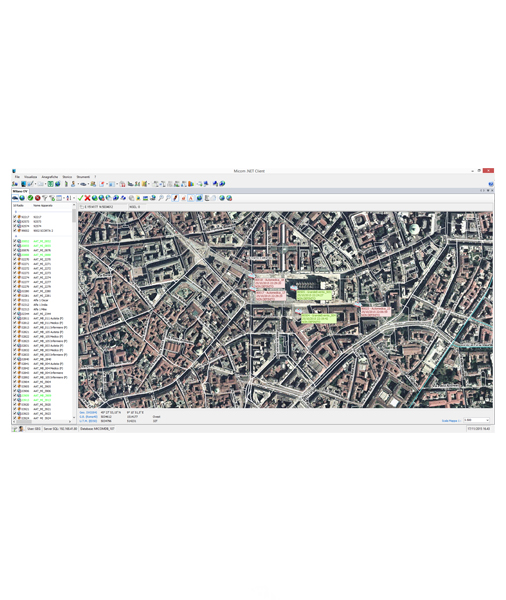Click the red X cancel icon
506x600 pixels.
[87, 198]
